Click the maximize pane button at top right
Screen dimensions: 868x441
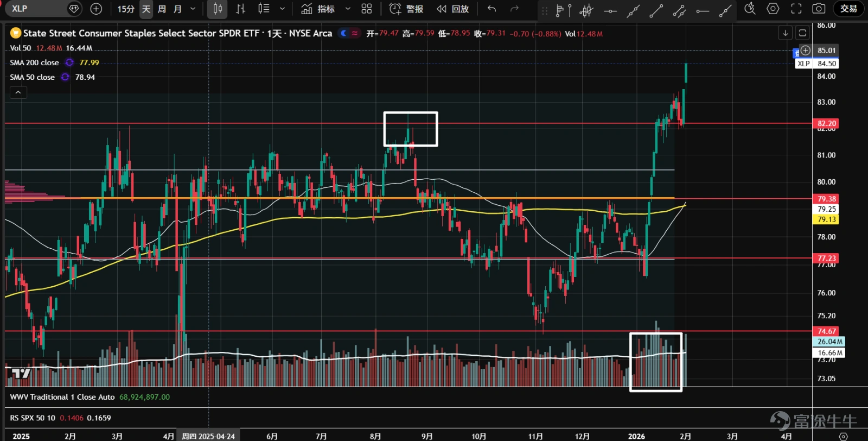[802, 33]
